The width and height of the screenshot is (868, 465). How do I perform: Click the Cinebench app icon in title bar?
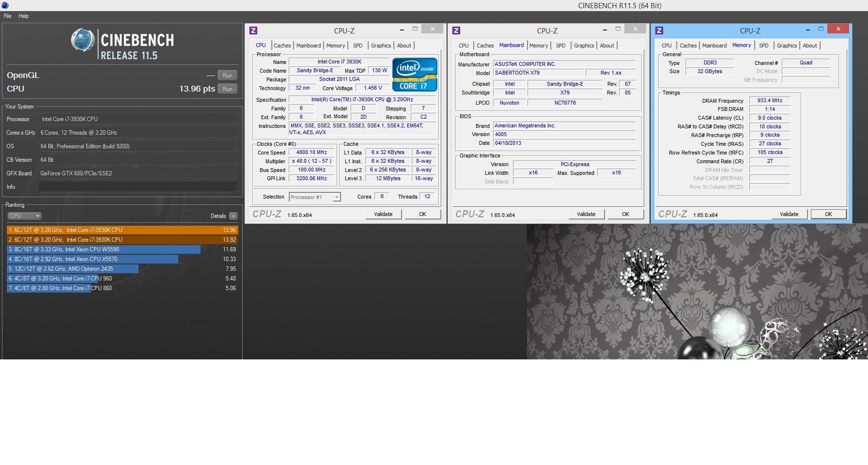(x=4, y=5)
